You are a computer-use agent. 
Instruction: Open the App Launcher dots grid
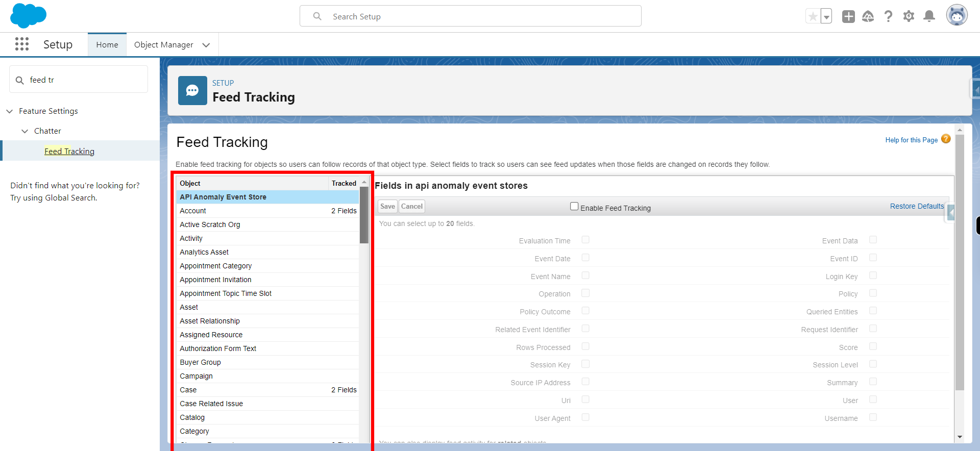point(22,44)
